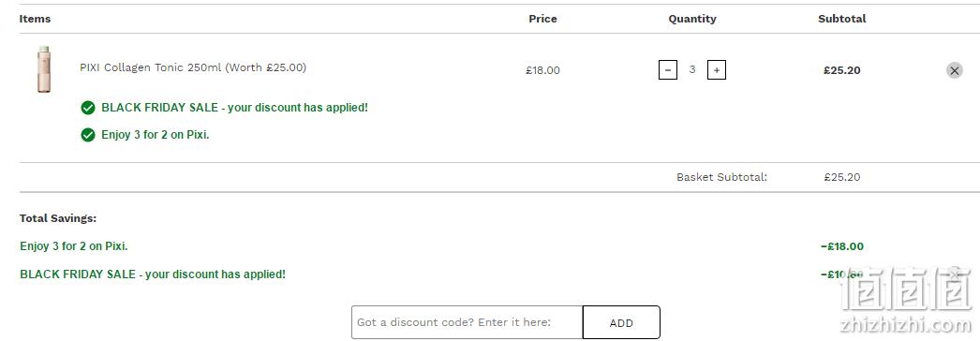The image size is (980, 341).
Task: Click the PIXI Collagen Tonic bottle thumbnail
Action: tap(44, 69)
